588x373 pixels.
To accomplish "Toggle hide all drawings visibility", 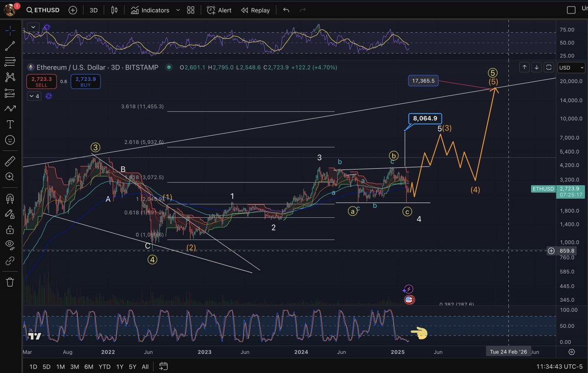I will tap(10, 245).
